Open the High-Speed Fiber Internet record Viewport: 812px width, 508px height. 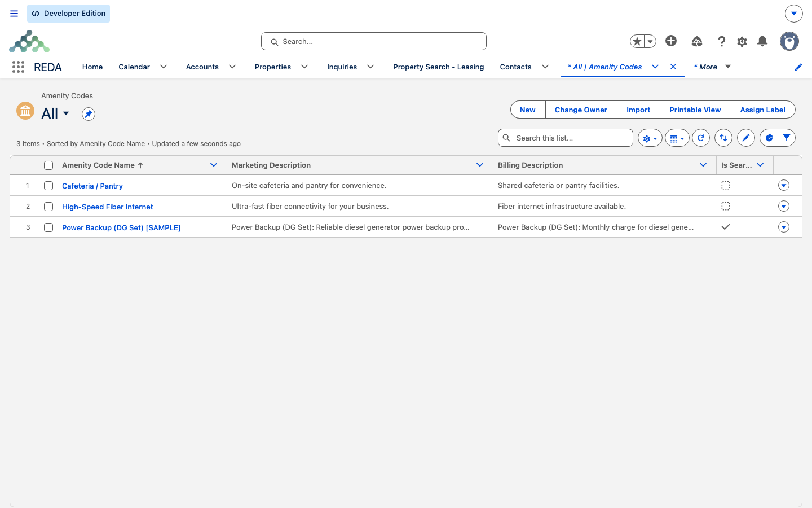[108, 207]
